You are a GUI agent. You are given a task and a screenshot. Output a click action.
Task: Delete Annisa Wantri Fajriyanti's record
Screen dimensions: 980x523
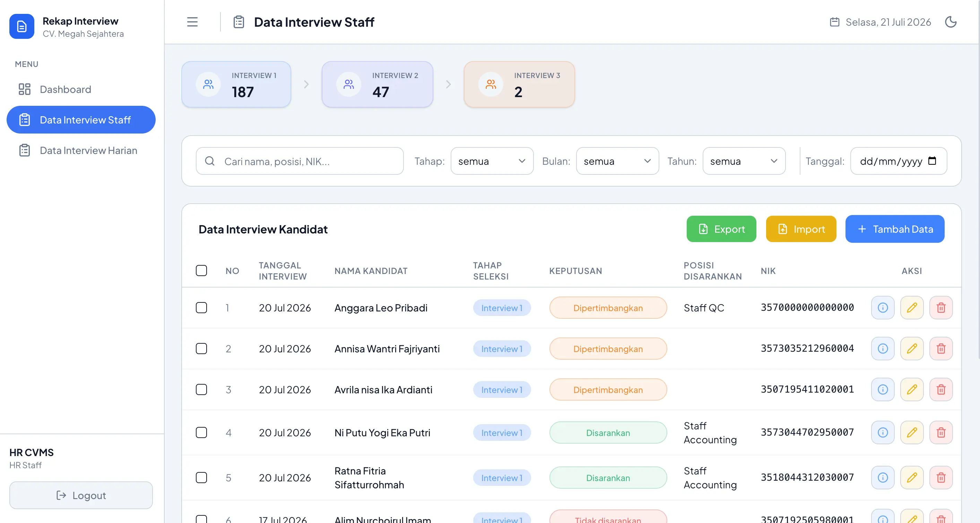tap(941, 349)
